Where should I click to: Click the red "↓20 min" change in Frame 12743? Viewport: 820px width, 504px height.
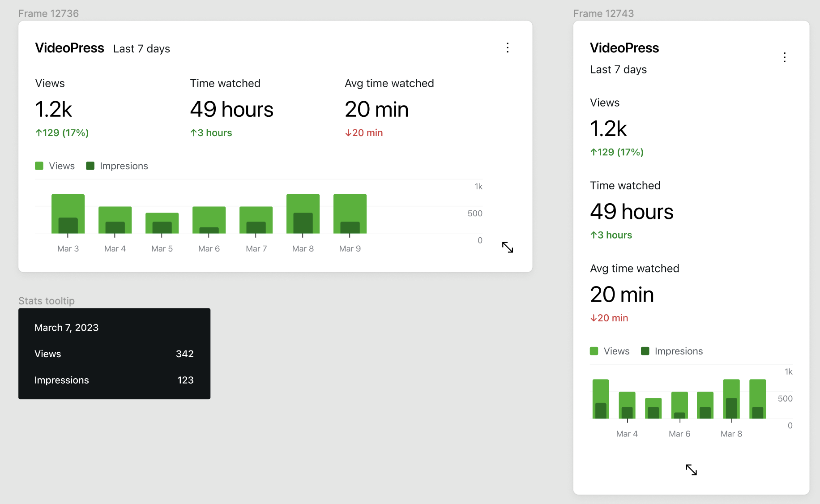coord(609,318)
